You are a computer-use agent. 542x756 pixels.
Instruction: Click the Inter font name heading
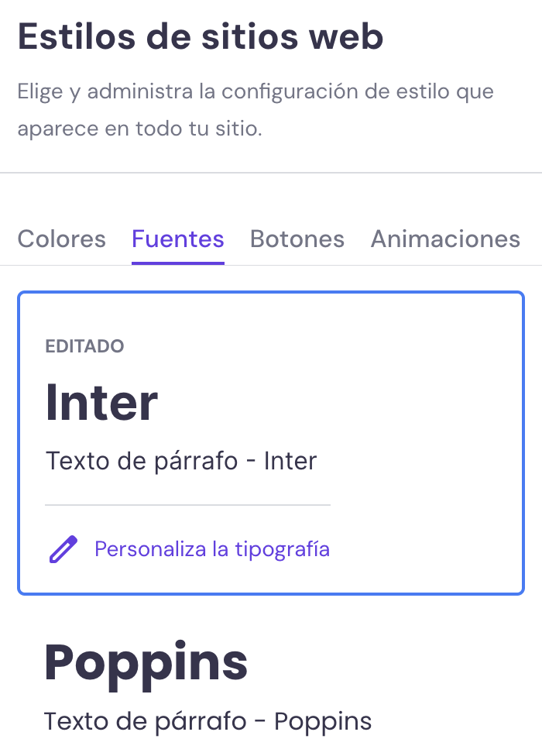101,401
